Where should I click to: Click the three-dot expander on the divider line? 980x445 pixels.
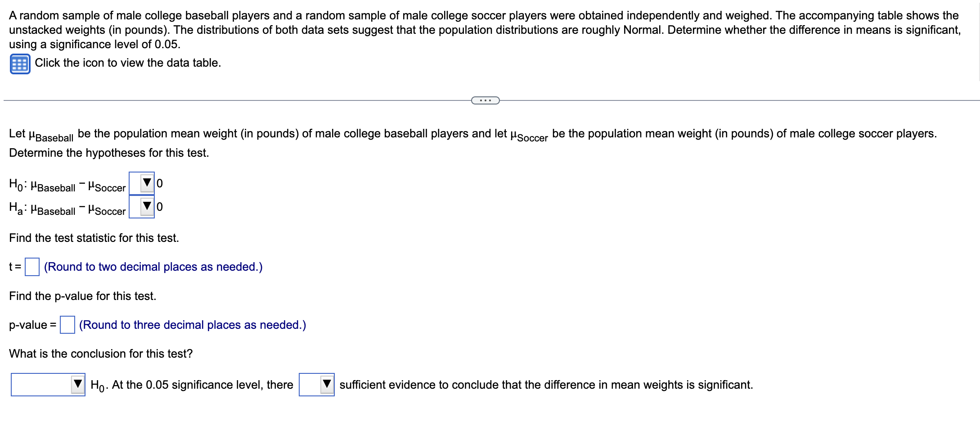(x=485, y=100)
